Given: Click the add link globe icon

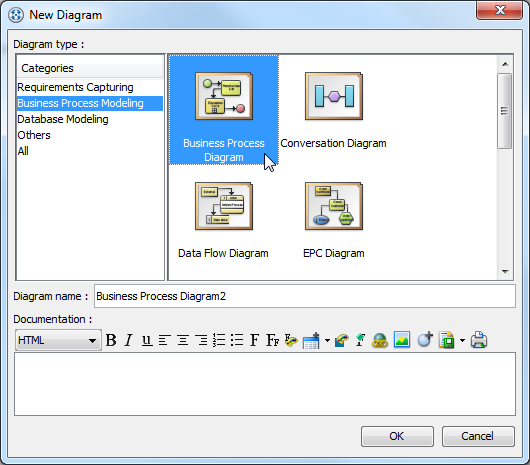Looking at the screenshot, I should pos(380,340).
